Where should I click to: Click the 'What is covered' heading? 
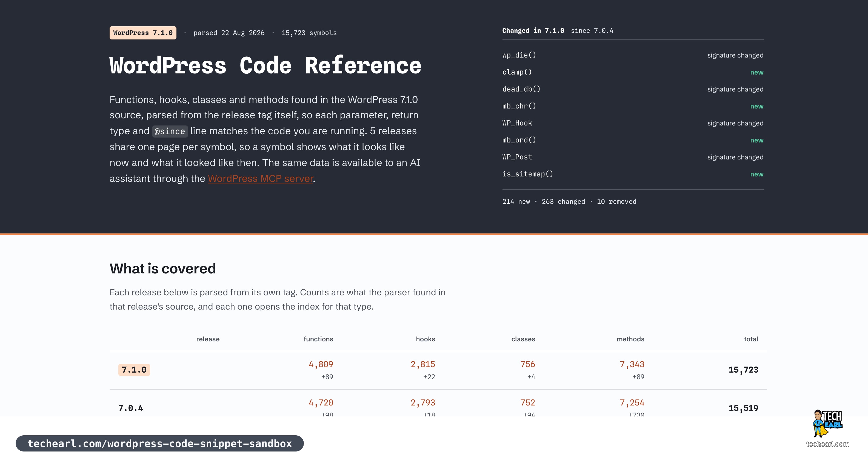[163, 268]
